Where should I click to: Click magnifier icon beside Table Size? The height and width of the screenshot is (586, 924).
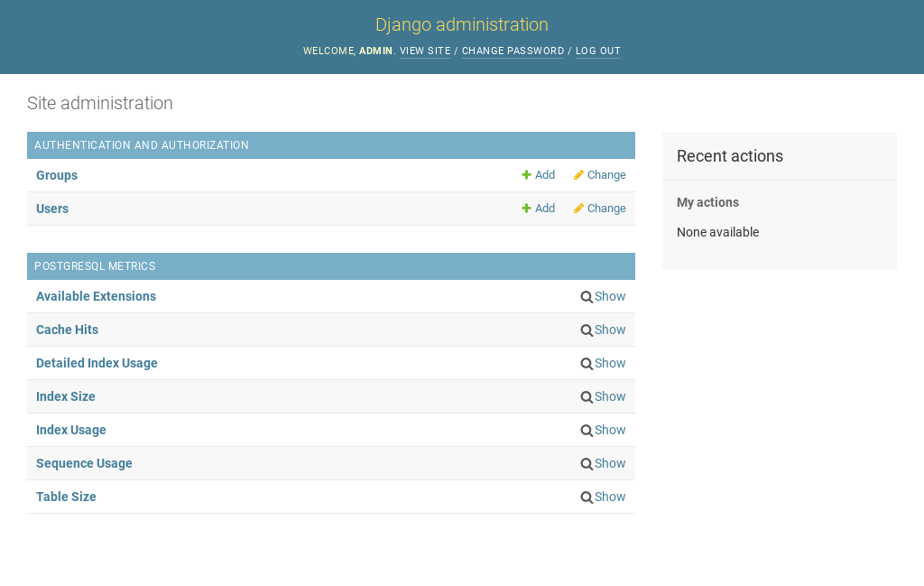point(587,498)
